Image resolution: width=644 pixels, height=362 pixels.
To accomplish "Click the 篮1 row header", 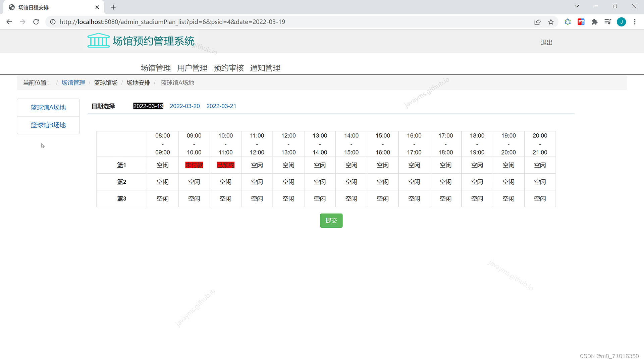I will coord(122,165).
